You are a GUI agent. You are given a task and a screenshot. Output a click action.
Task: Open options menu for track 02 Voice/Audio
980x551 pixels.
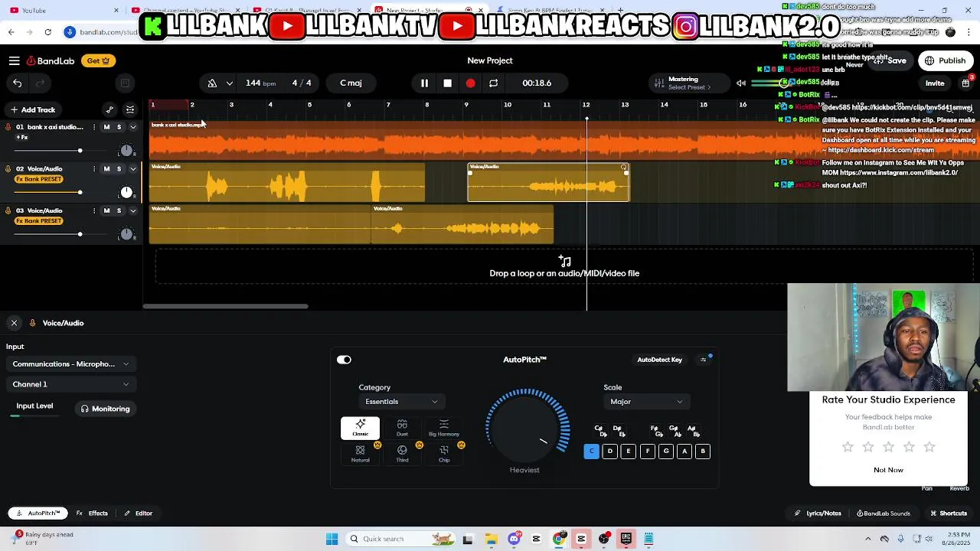click(94, 169)
